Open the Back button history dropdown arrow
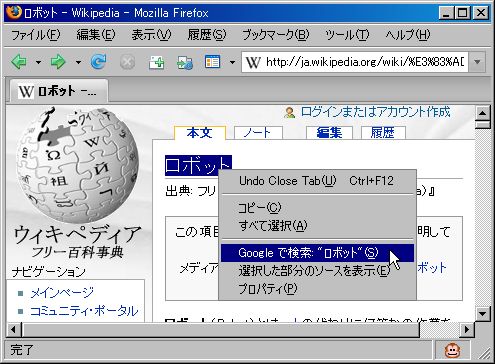Screen dimensions: 495x364 click(38, 62)
